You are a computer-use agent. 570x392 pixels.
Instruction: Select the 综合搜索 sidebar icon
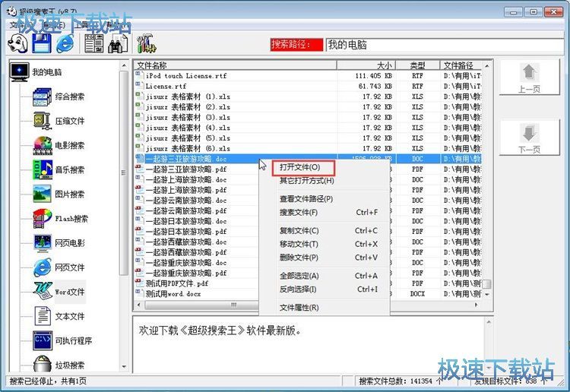coord(42,96)
